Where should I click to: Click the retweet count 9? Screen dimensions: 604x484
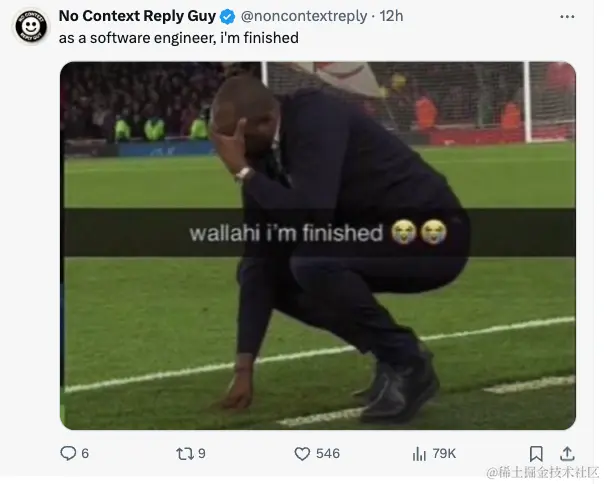[202, 454]
